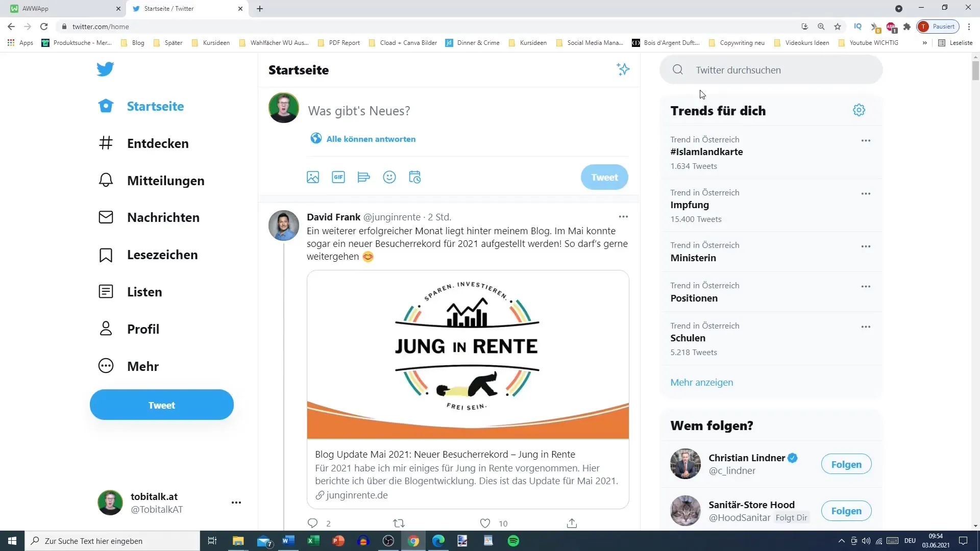
Task: Click the Tweet button in the composer
Action: [604, 178]
